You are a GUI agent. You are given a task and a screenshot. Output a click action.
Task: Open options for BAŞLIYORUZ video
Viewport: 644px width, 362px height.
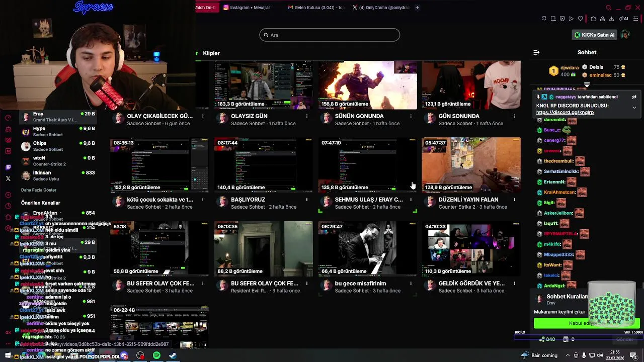(307, 200)
